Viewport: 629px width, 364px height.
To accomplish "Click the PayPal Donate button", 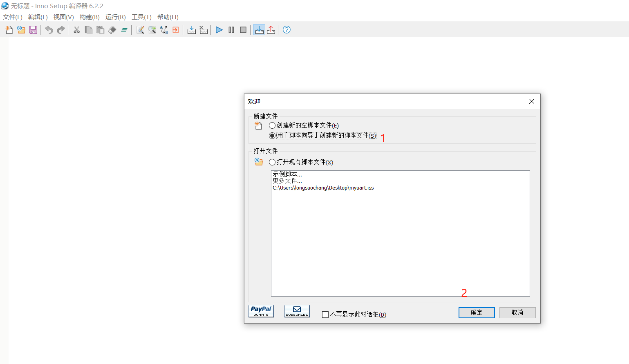I will click(261, 311).
